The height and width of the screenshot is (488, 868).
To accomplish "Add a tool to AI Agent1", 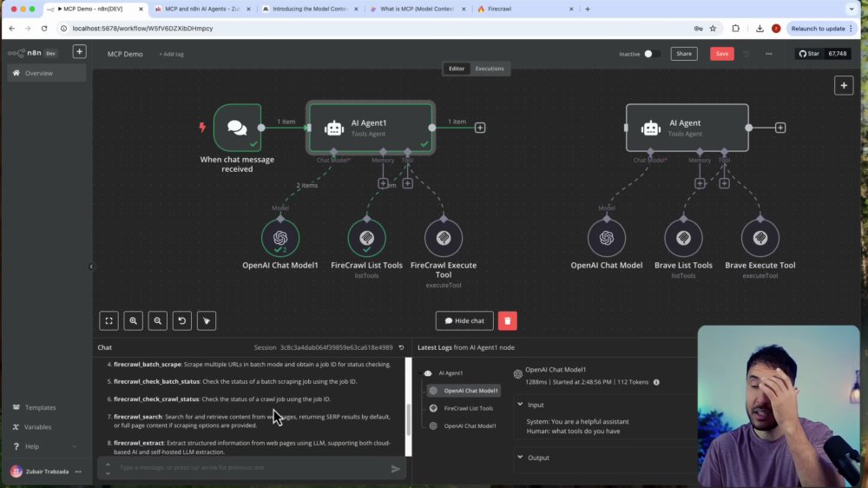I will [x=407, y=183].
